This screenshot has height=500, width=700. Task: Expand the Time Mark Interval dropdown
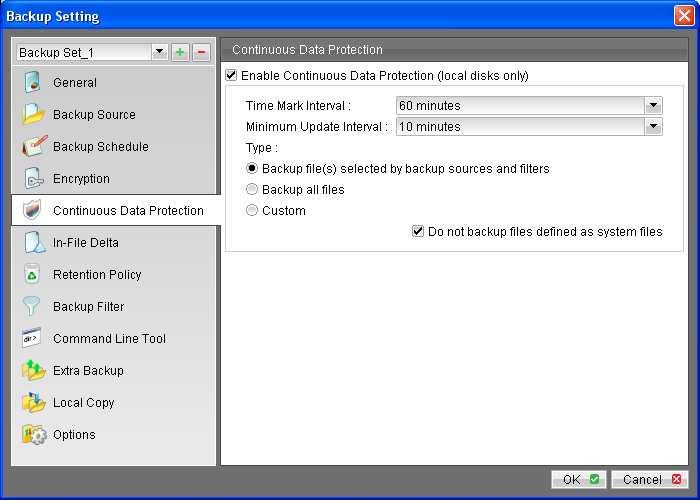[653, 105]
